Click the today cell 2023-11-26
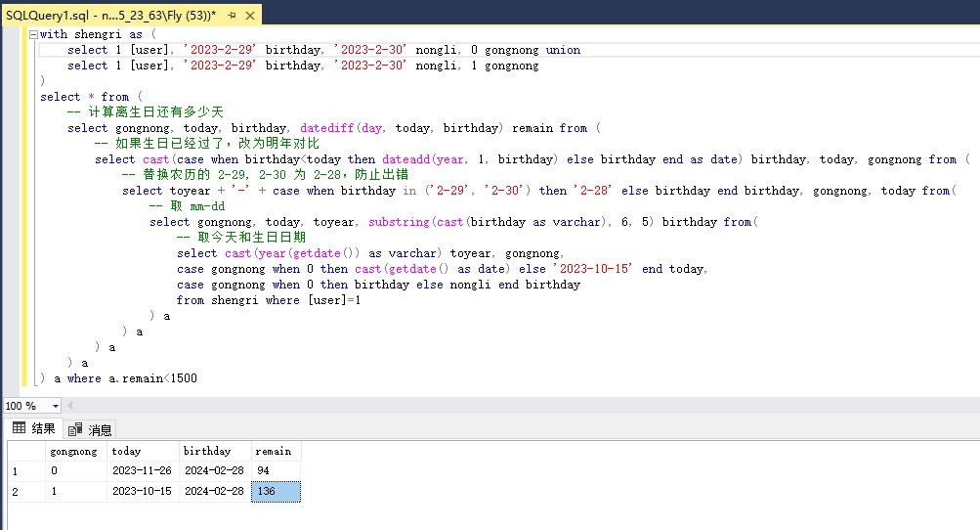The height and width of the screenshot is (530, 980). point(143,471)
